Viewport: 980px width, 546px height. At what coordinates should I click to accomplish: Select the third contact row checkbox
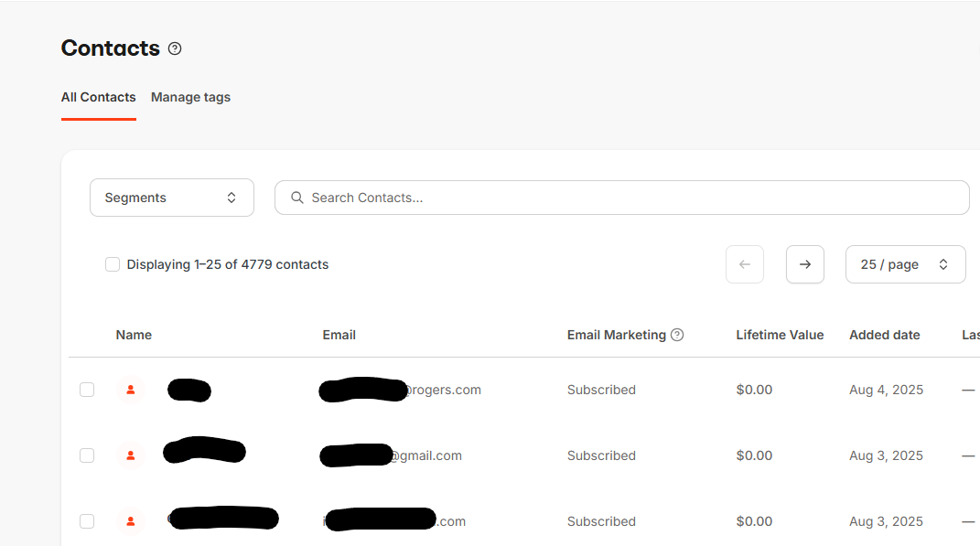(87, 521)
